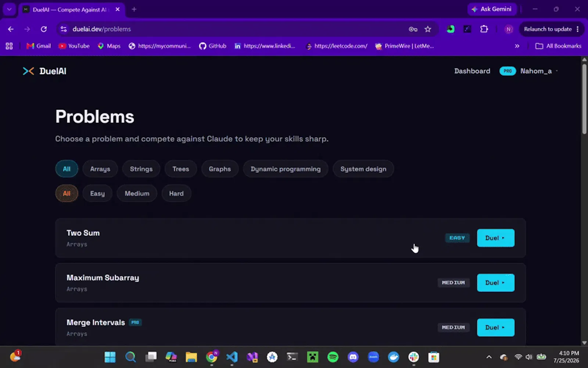Open LinkedIn bookmark
This screenshot has width=588, height=368.
click(265, 46)
